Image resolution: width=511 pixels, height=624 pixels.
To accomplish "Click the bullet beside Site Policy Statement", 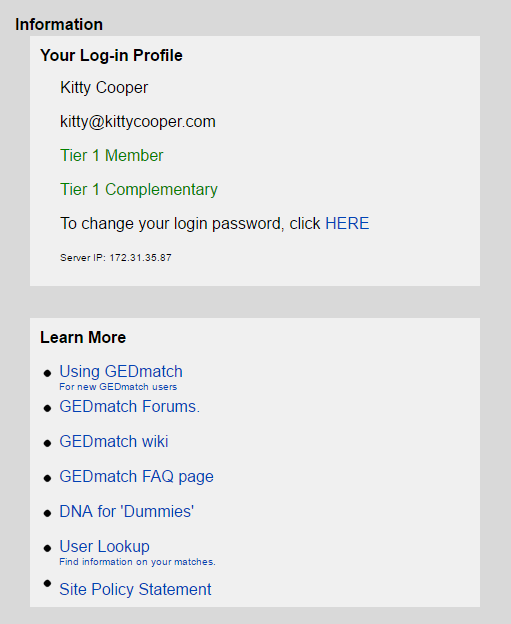I will click(x=47, y=583).
